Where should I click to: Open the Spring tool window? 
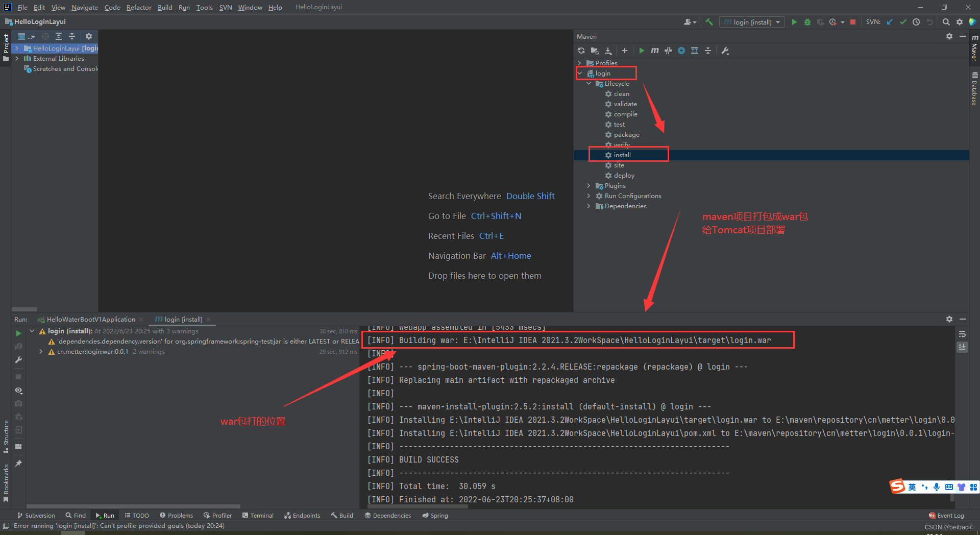[x=435, y=516]
